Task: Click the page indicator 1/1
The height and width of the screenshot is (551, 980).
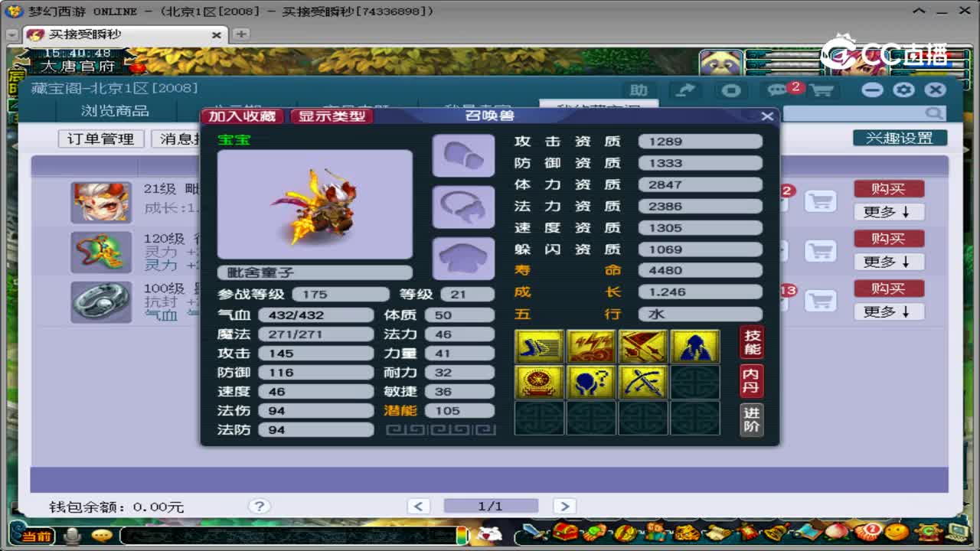Action: pos(491,506)
